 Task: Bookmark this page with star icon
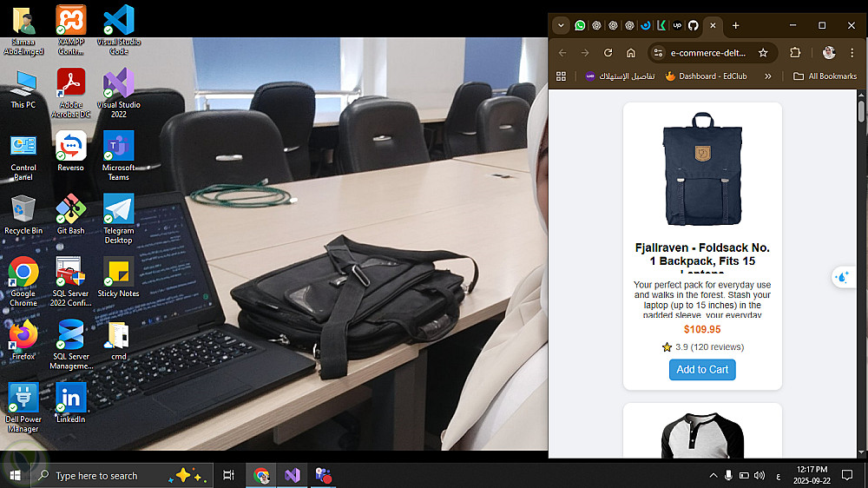tap(763, 53)
